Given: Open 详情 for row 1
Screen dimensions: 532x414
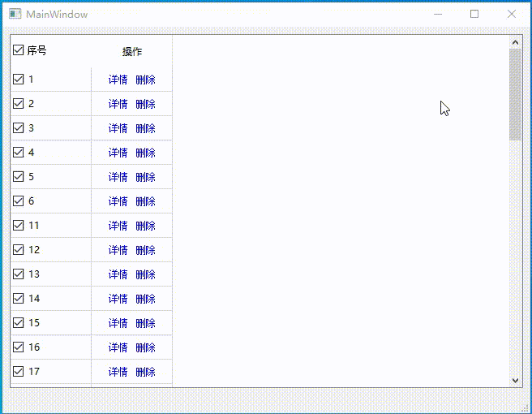Looking at the screenshot, I should pyautogui.click(x=118, y=80).
